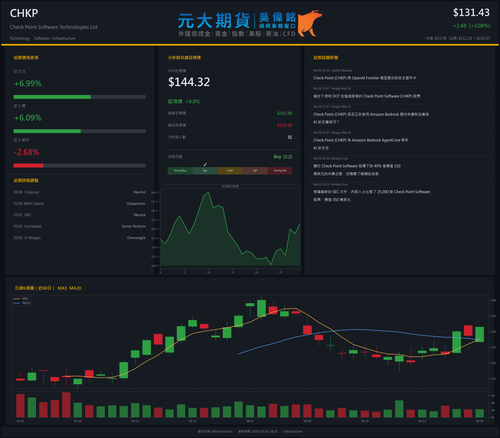Select the Hold rating segment

(x=230, y=171)
